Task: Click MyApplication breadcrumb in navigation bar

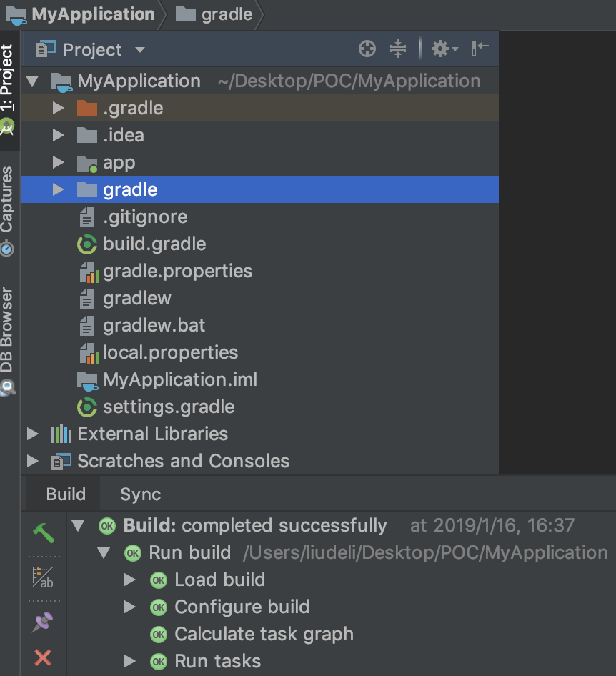Action: coord(93,14)
